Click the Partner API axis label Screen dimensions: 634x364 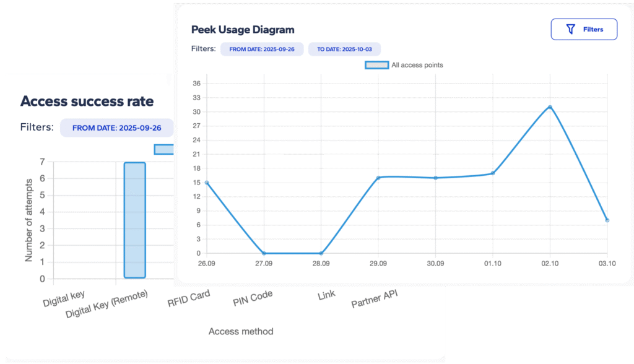coord(374,298)
